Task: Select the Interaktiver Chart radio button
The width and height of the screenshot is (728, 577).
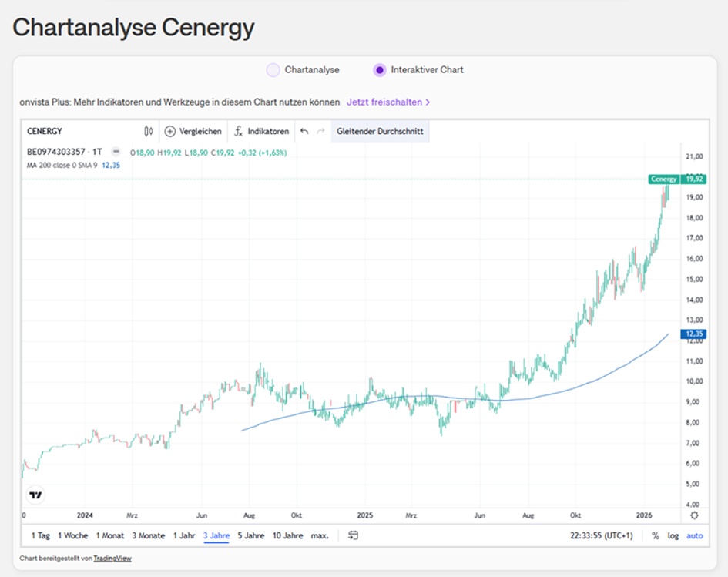Action: [379, 70]
